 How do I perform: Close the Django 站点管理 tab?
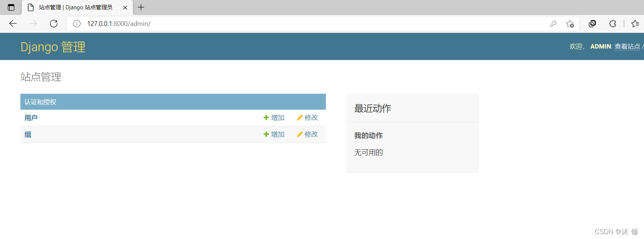[125, 7]
